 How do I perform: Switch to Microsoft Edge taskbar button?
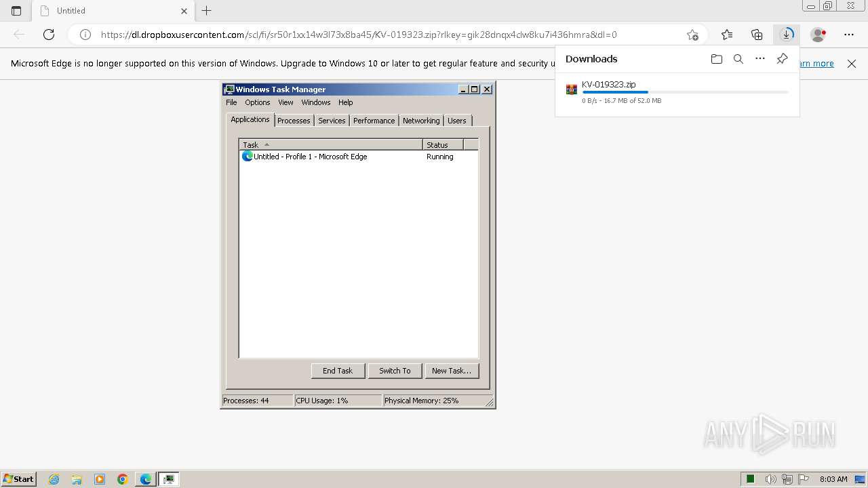coord(146,479)
